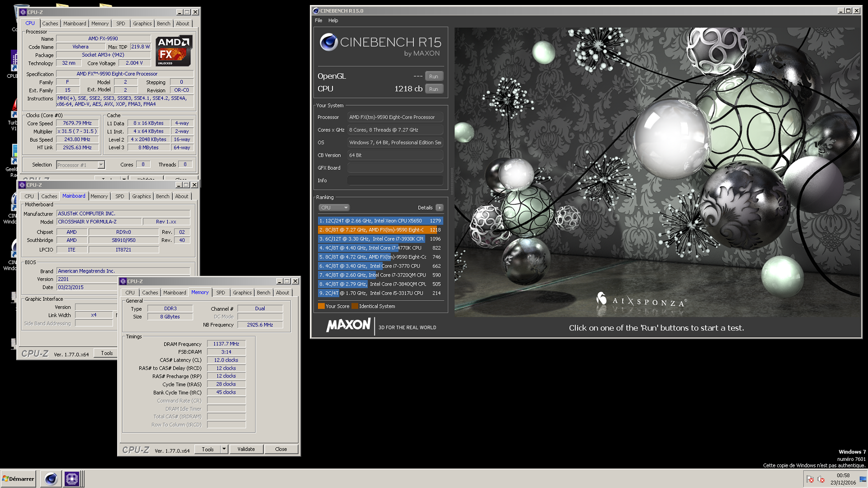Select ranking row 6 Core i7-3770

(x=380, y=266)
